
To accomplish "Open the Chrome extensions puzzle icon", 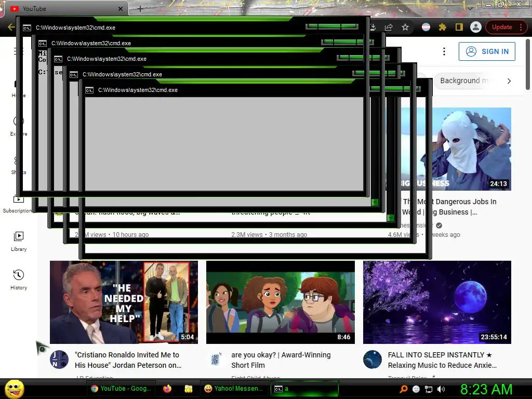I will [x=443, y=27].
